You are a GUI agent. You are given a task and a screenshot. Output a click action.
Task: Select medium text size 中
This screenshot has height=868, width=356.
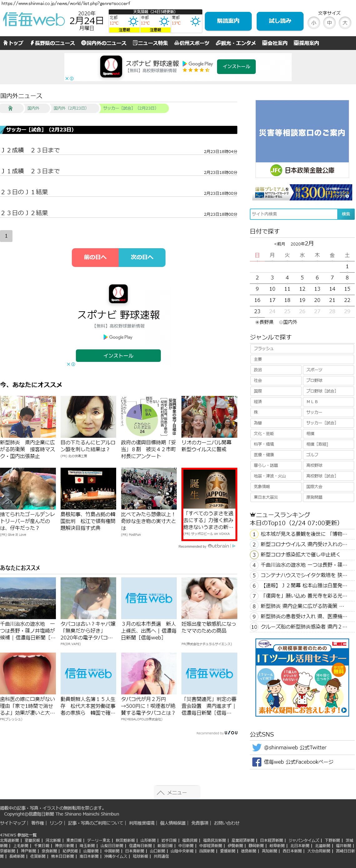click(329, 23)
